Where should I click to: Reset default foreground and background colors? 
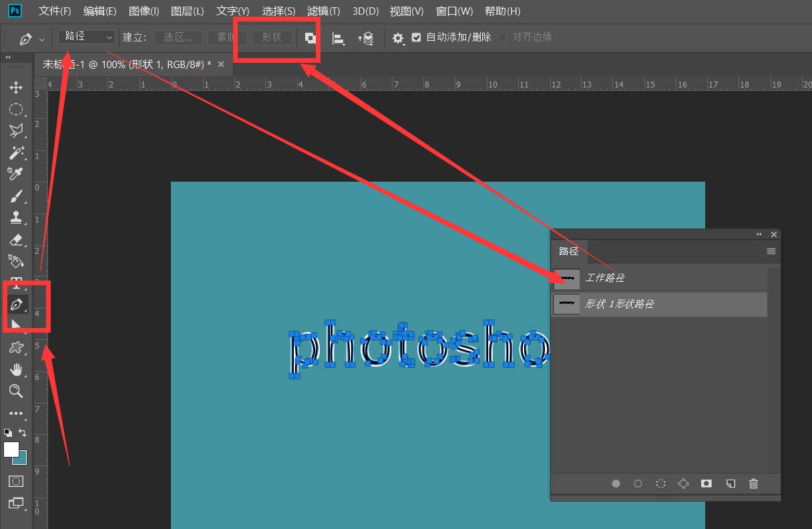pyautogui.click(x=8, y=433)
